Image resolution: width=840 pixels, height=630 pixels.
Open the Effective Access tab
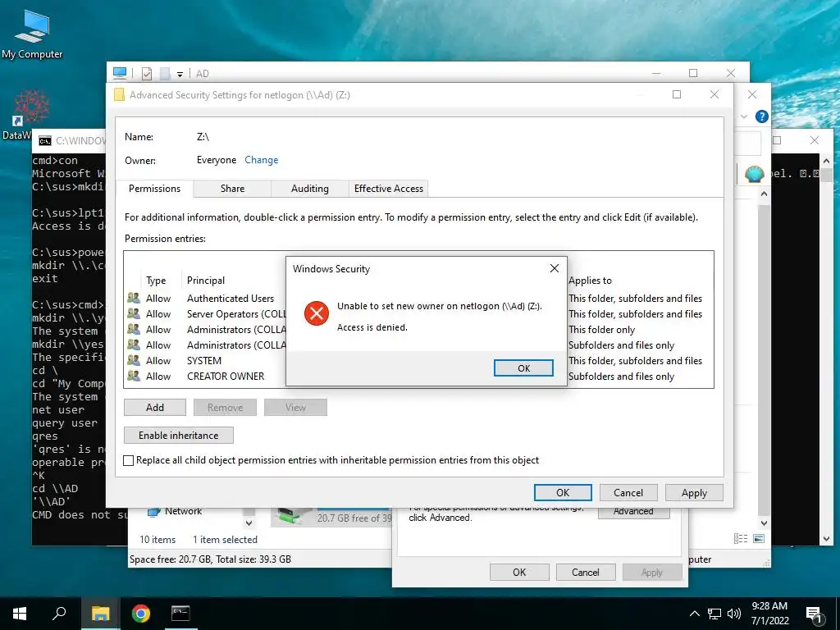click(388, 189)
